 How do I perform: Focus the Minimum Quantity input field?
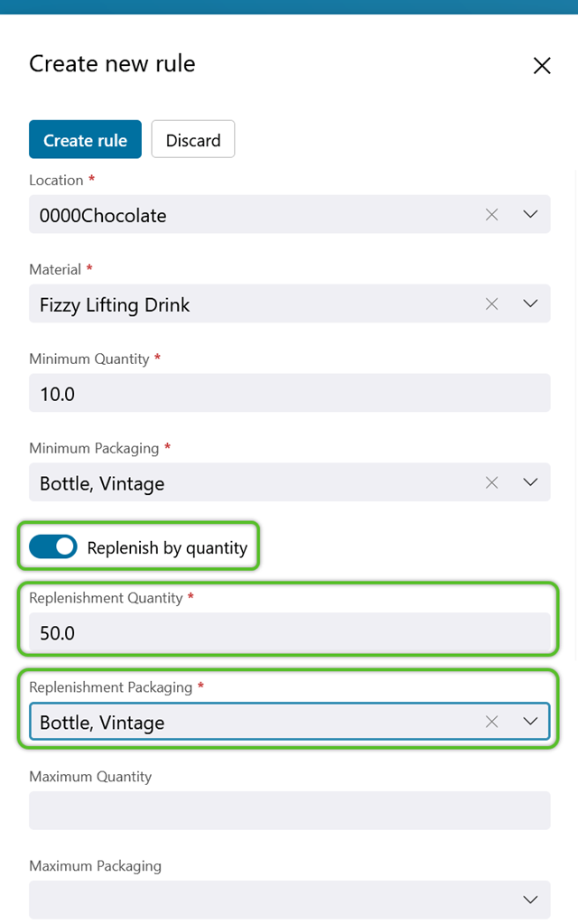(290, 393)
